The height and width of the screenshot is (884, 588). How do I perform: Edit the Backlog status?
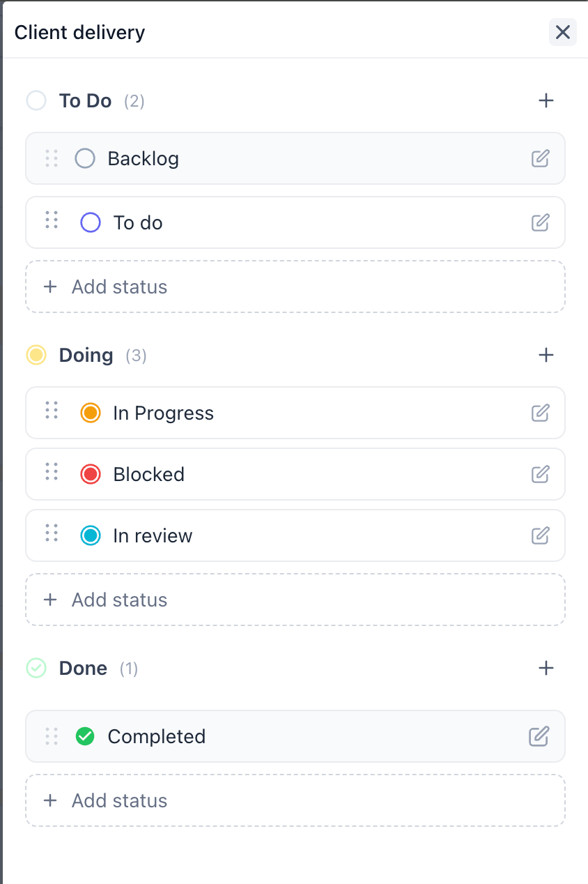[x=540, y=158]
